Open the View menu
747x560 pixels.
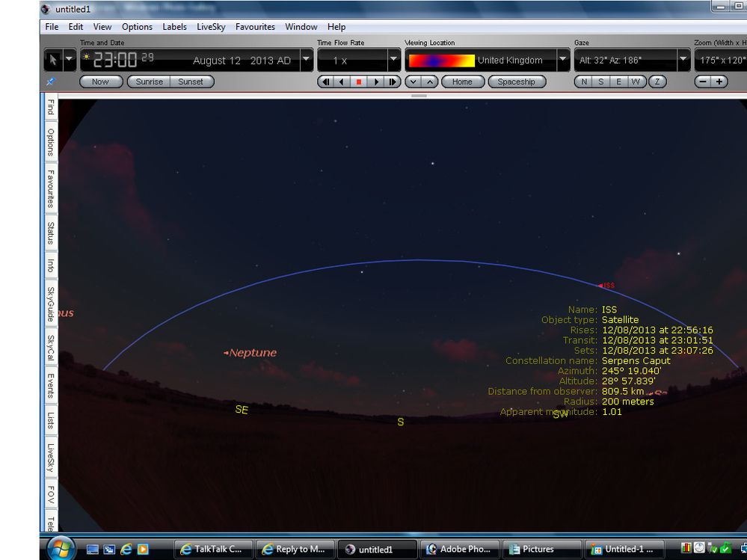tap(102, 27)
